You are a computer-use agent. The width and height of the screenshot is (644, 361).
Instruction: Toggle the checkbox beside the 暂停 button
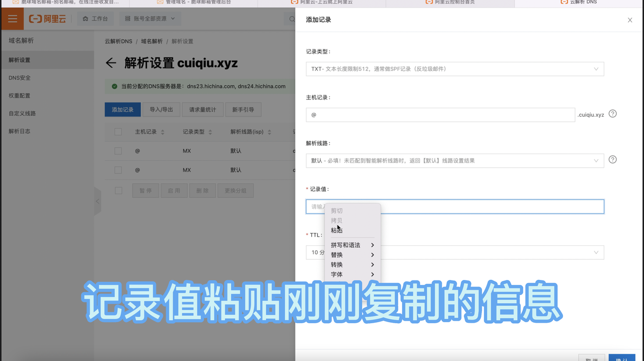118,191
